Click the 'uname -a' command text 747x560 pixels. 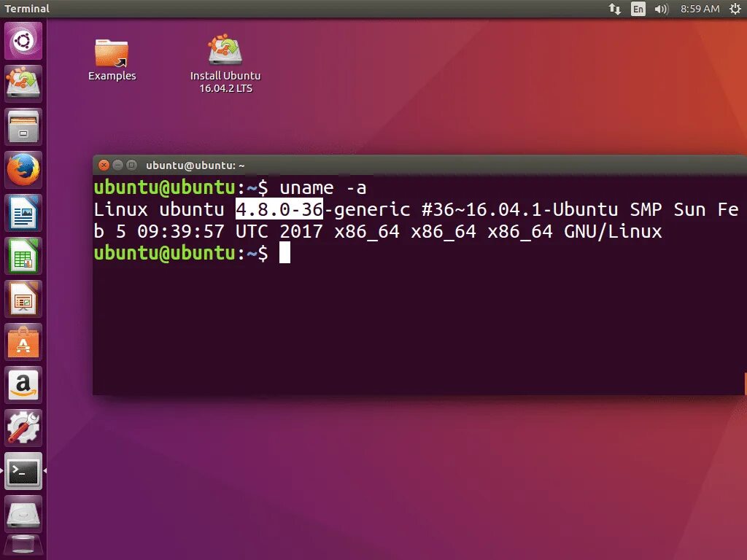coord(323,187)
